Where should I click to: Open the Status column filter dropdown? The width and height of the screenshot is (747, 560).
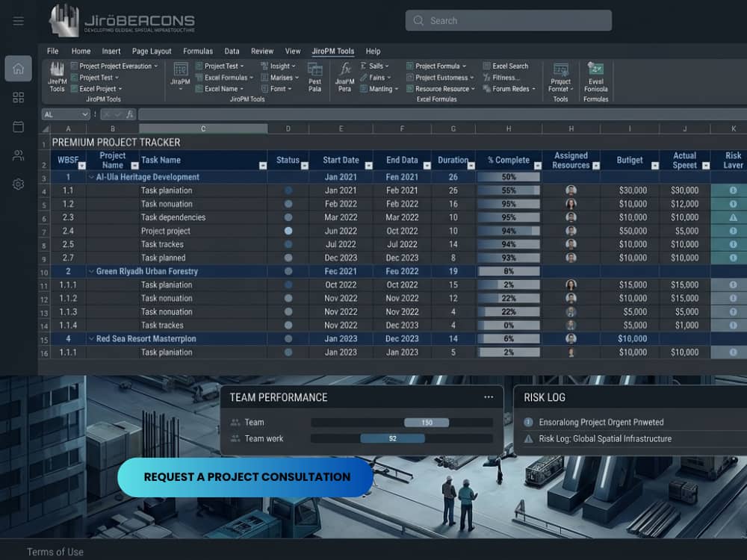click(x=305, y=166)
